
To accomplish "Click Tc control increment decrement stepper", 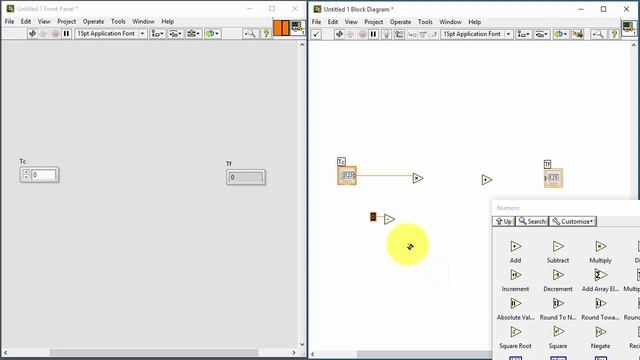I will pos(26,175).
